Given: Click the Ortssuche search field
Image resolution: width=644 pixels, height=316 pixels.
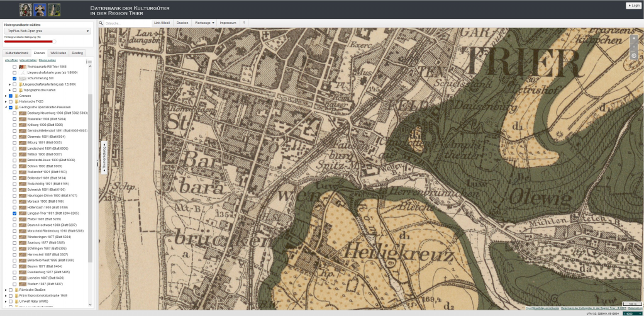Looking at the screenshot, I should [127, 23].
